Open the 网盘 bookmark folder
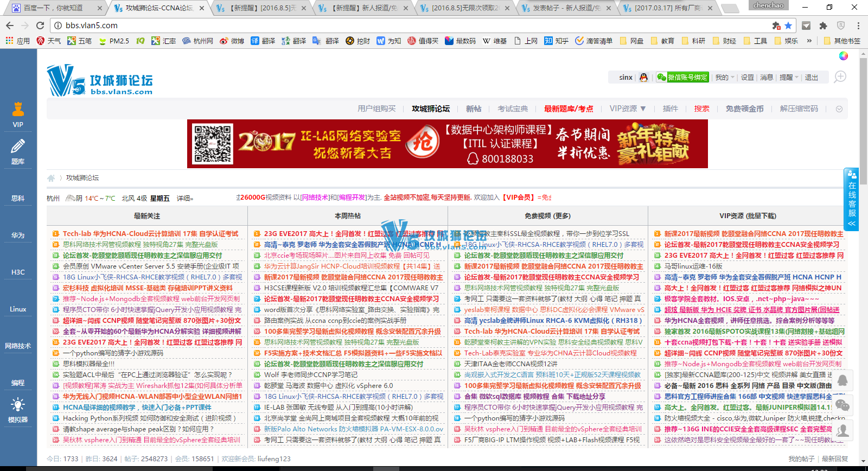The height and width of the screenshot is (471, 868). [631, 41]
